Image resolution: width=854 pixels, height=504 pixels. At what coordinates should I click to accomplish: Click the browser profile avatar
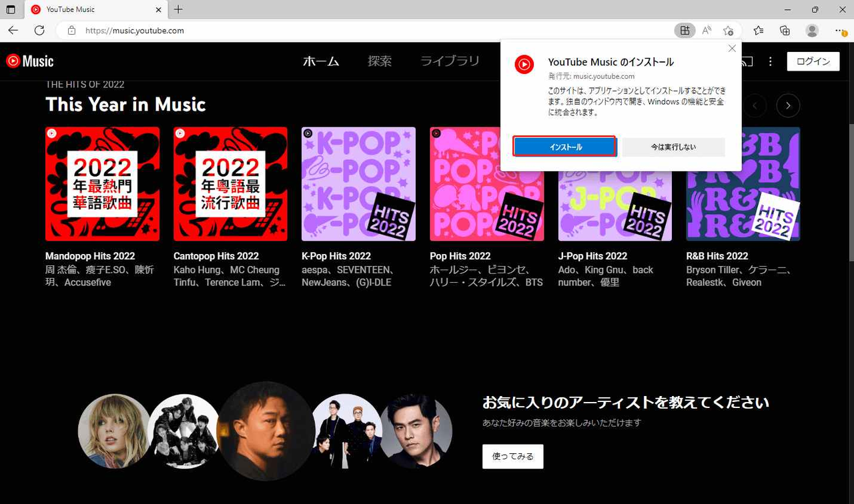point(812,31)
